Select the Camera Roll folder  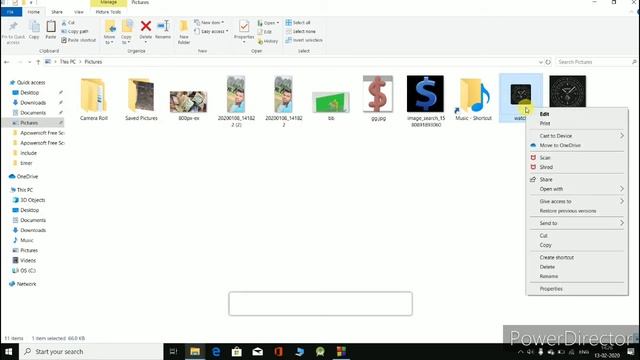94,99
